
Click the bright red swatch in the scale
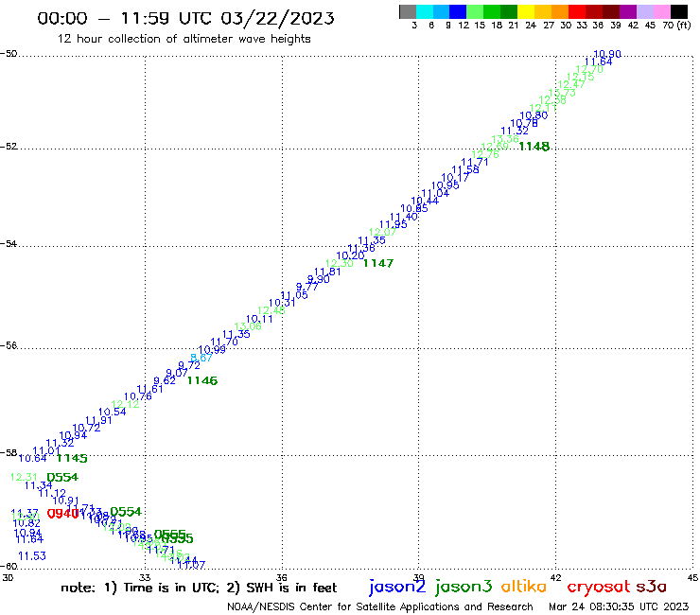point(577,11)
